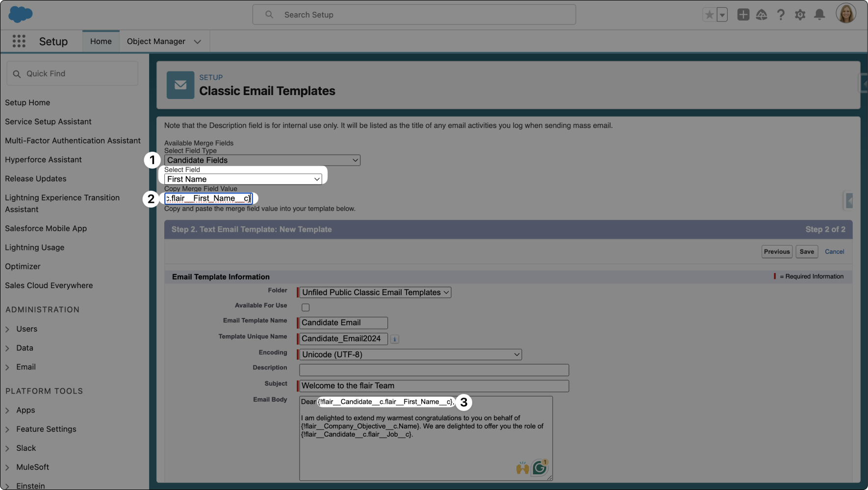This screenshot has width=868, height=490.
Task: Expand the Users section in sidebar
Action: pos(26,329)
